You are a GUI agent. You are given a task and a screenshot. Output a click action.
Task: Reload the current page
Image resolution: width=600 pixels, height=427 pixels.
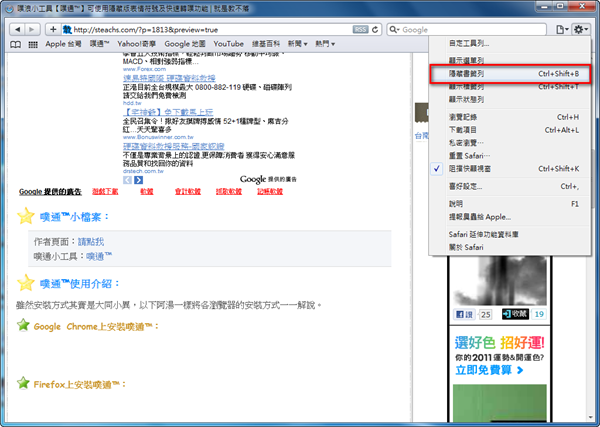[375, 29]
